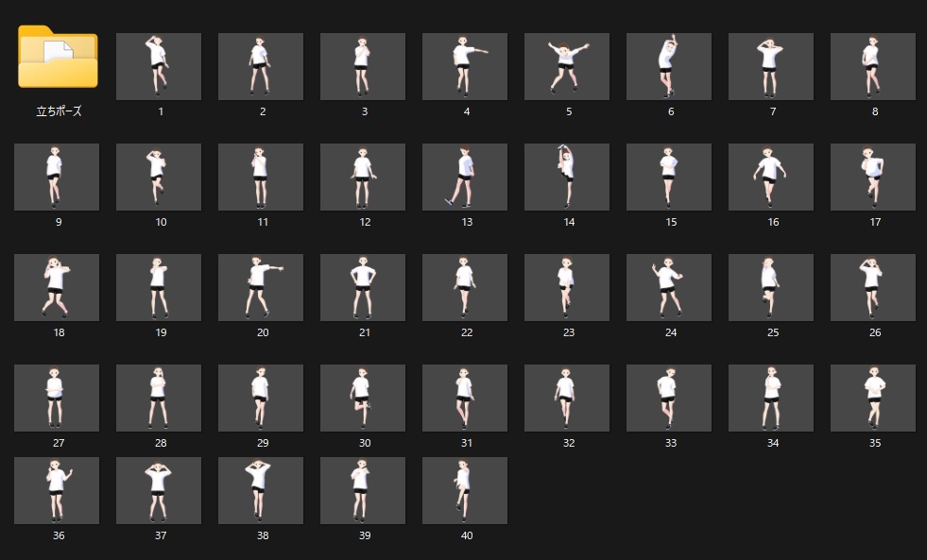927x560 pixels.
Task: Select pose thumbnail 9
Action: click(57, 177)
